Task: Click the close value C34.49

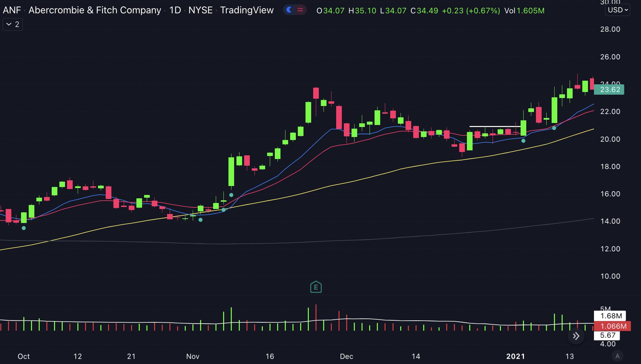Action: point(424,11)
